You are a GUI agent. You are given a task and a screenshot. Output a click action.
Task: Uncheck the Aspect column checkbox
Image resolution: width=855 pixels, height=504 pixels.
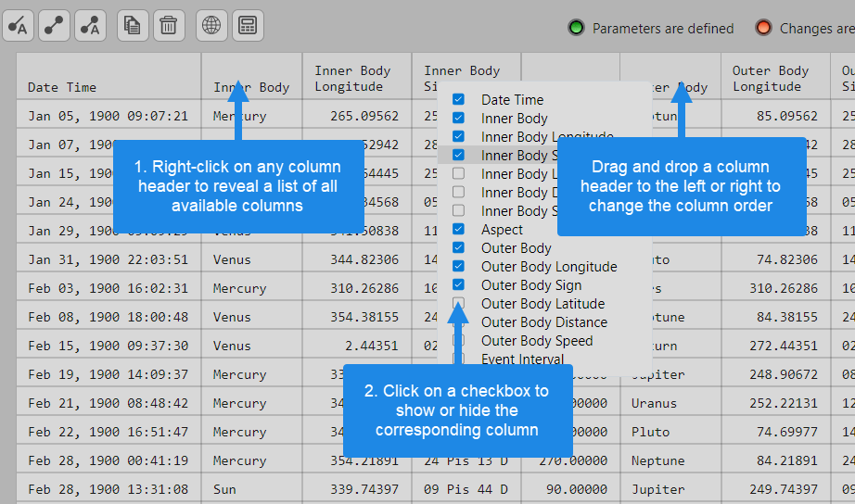click(x=459, y=229)
